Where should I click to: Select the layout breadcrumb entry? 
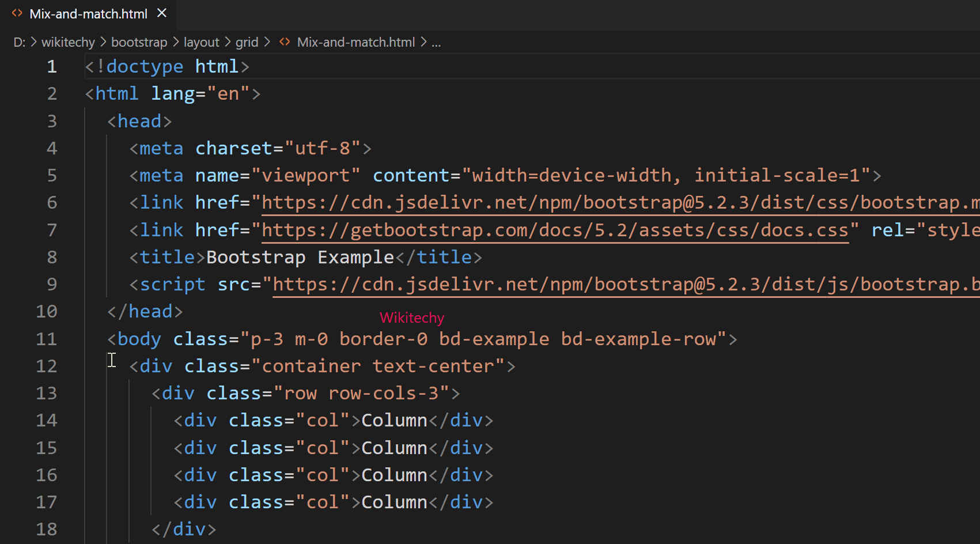tap(201, 41)
